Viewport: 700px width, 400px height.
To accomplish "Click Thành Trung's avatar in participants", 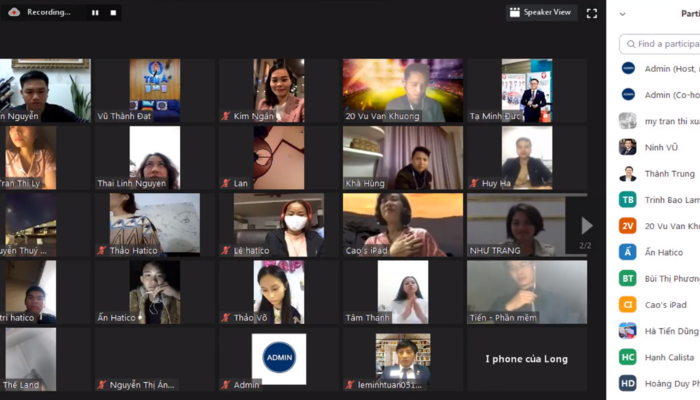I will pos(627,173).
